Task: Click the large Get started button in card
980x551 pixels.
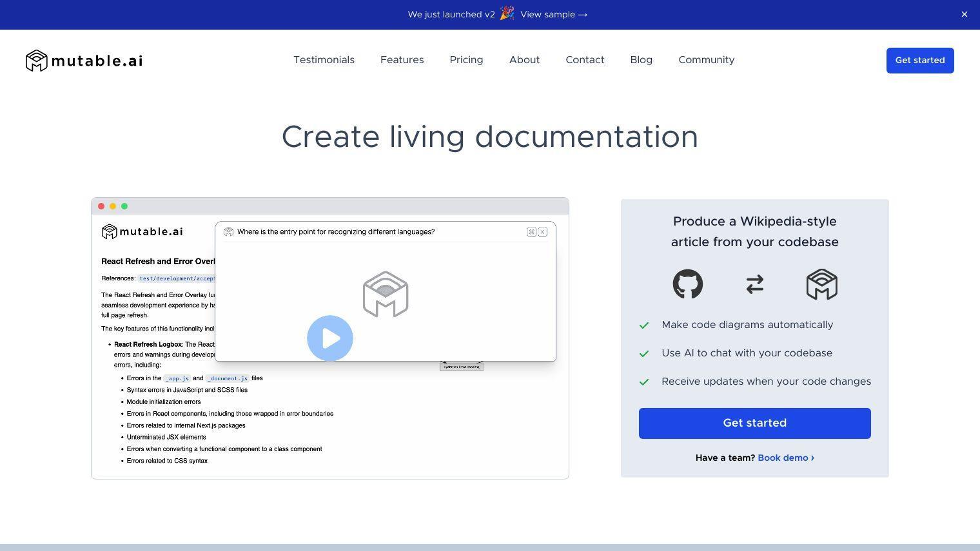Action: [755, 423]
